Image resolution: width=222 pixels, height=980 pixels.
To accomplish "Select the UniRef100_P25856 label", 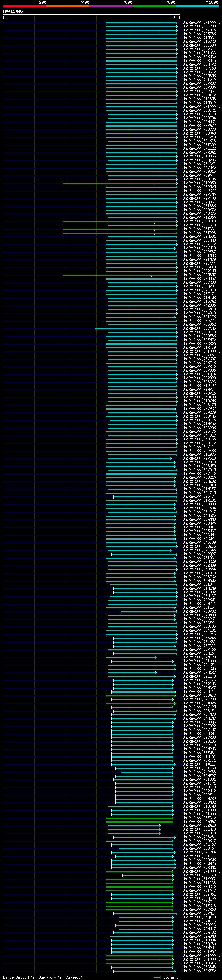I will coord(199,76).
